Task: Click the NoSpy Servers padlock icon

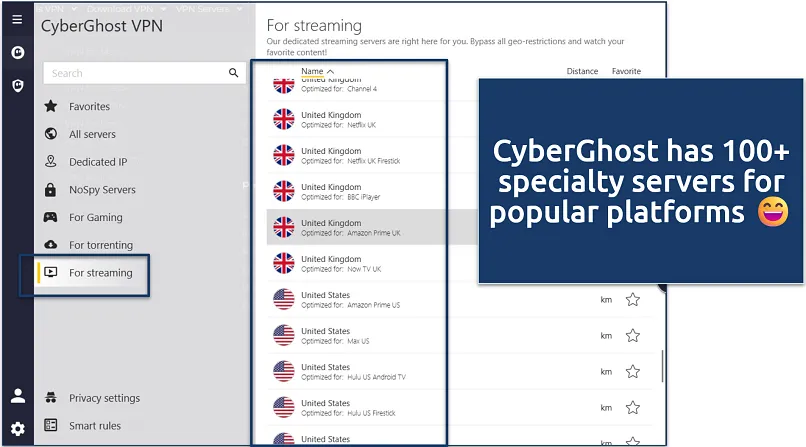Action: (x=50, y=190)
